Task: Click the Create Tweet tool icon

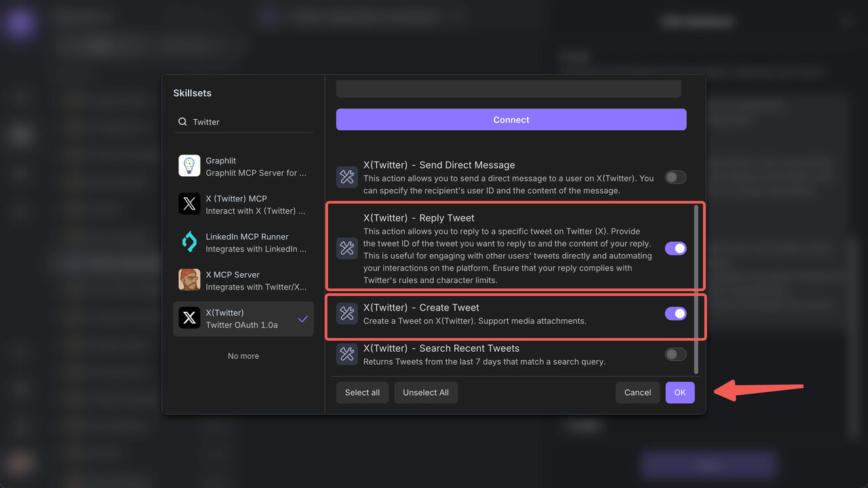Action: click(x=347, y=313)
